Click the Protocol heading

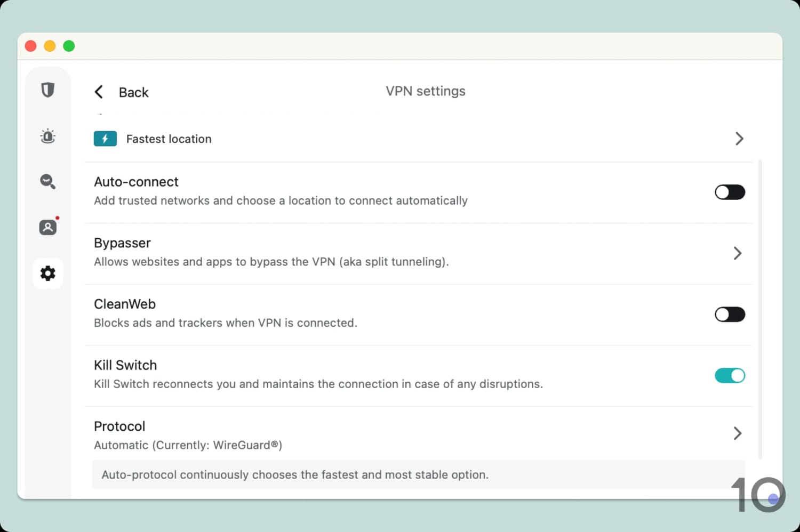(119, 426)
